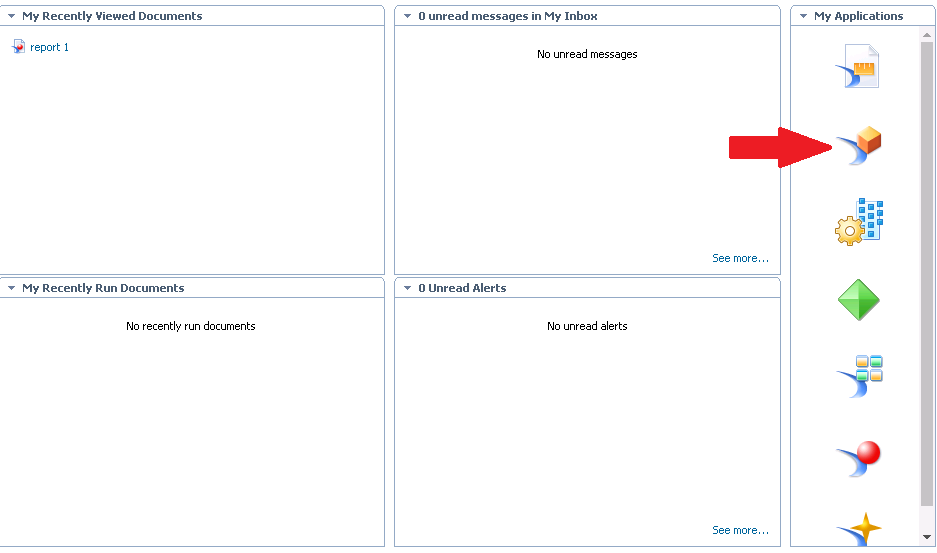Click the My Applications vertical scrollbar thumb
Screen dimensions: 937x553
click(x=928, y=270)
